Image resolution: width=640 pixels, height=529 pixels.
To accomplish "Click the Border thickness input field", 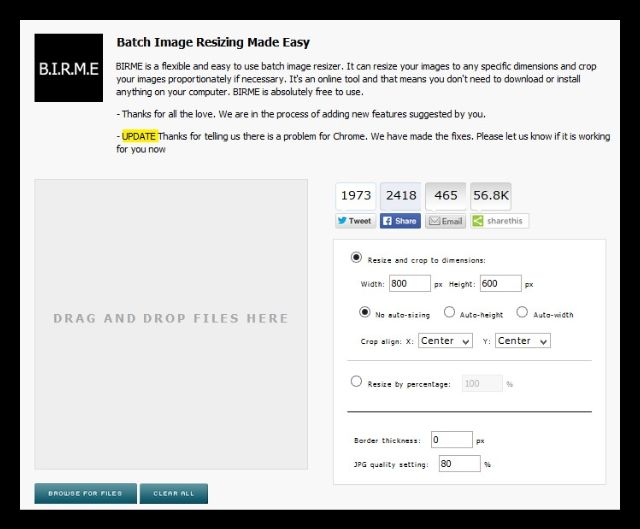I will [x=452, y=440].
